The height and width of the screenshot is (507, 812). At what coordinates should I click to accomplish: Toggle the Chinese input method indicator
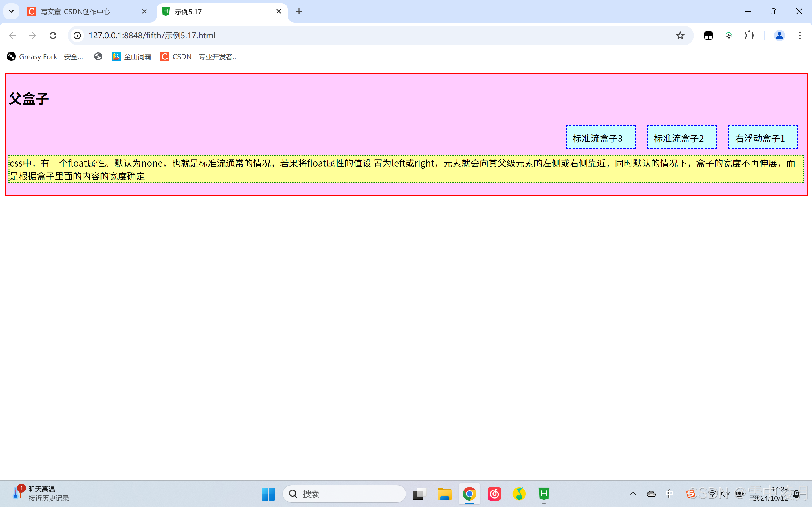(x=669, y=493)
